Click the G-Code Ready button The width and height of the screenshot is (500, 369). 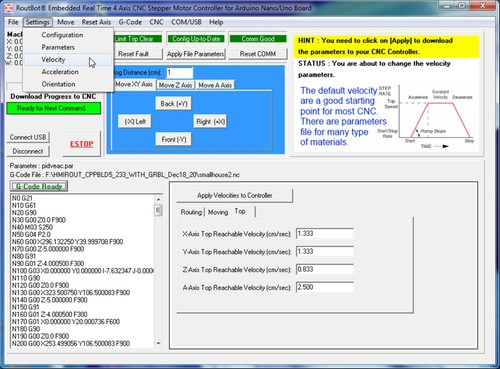tap(39, 186)
